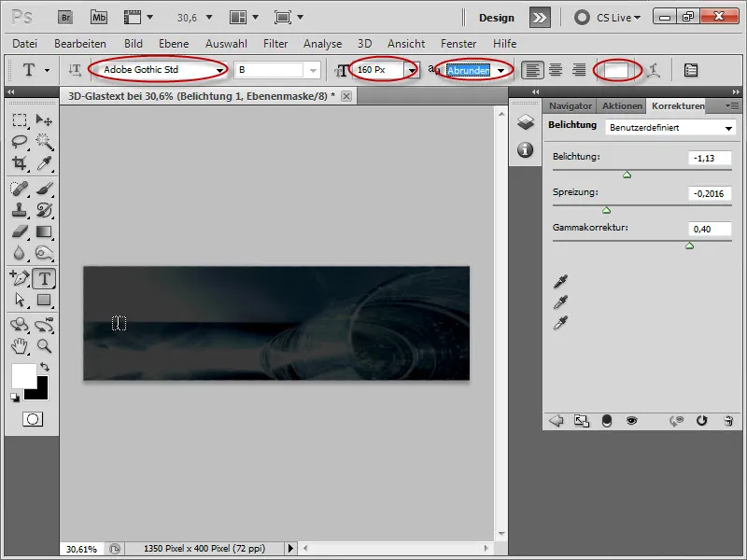747x560 pixels.
Task: Select the Magic Wand tool
Action: 44,142
